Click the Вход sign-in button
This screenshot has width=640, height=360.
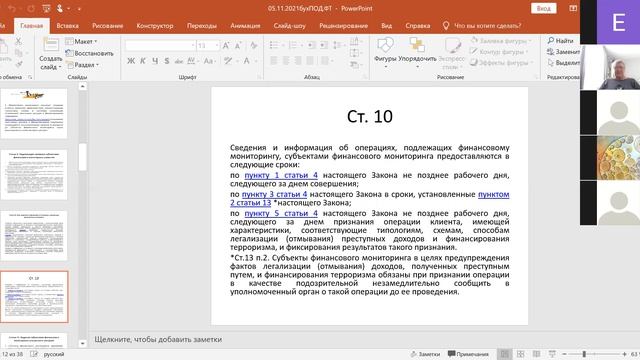point(543,8)
